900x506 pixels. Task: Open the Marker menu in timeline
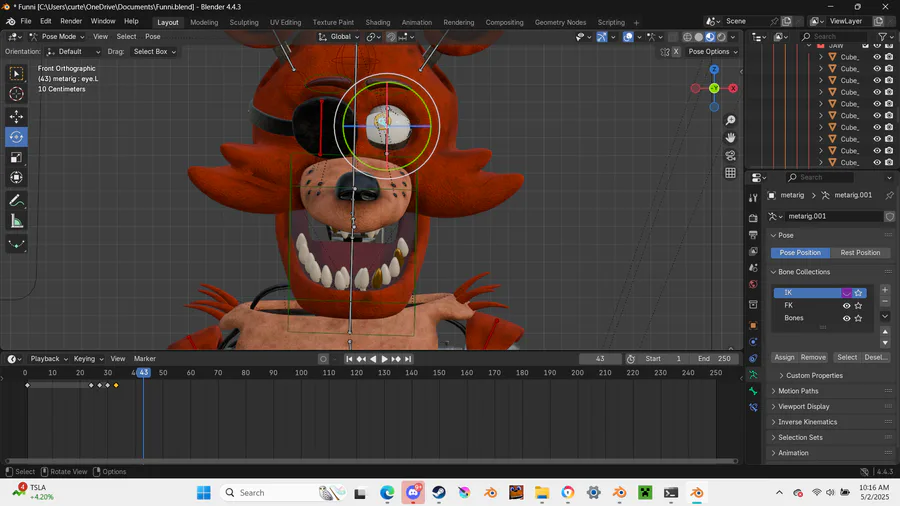tap(145, 359)
